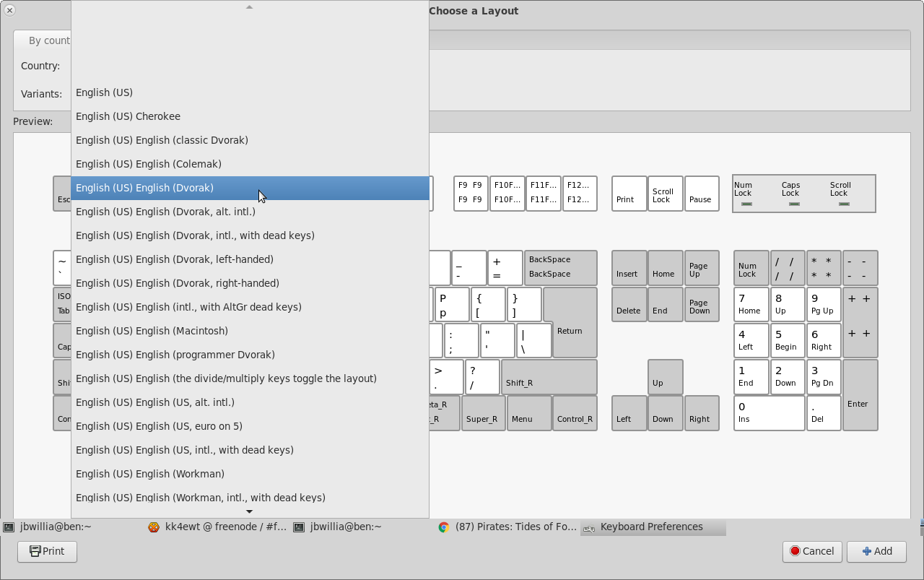Select English (Dvorak, alt. intl.) variant
Screen dimensions: 924x580
(250, 212)
